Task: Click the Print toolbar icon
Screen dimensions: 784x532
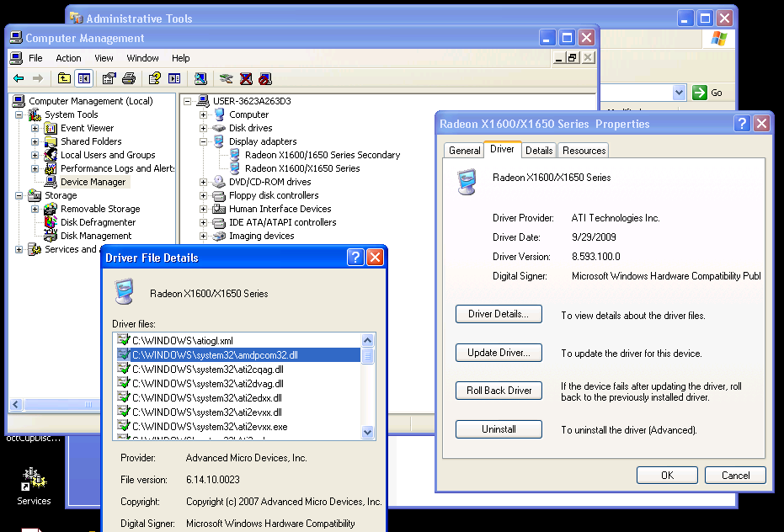Action: pos(129,78)
